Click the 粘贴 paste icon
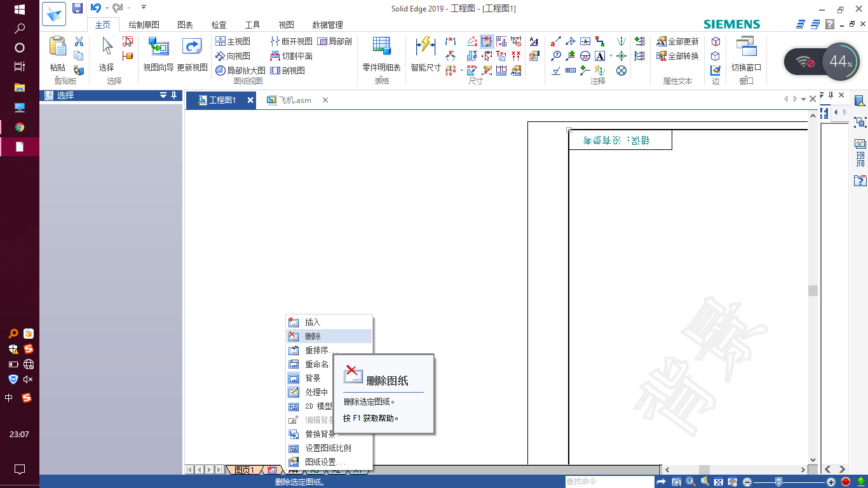Screen dimensions: 868x488 pos(57,44)
